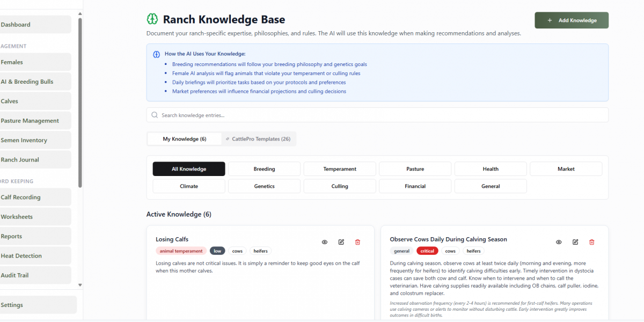Toggle visibility of Losing Calfs entry
Viewport: 644px width, 322px height.
325,242
